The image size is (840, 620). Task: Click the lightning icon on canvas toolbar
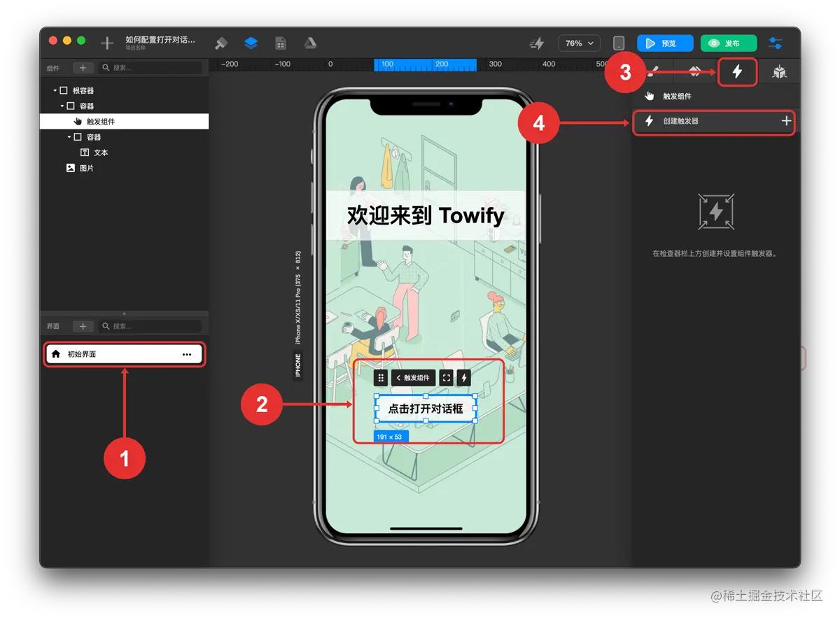point(463,378)
